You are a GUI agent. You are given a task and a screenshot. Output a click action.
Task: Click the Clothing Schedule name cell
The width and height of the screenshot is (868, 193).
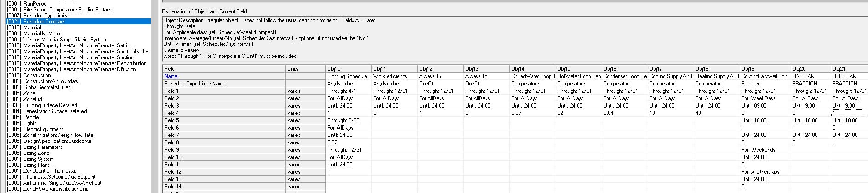[348, 76]
